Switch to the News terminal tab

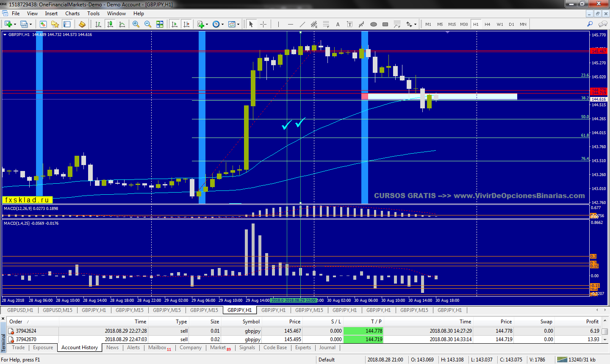(x=112, y=347)
